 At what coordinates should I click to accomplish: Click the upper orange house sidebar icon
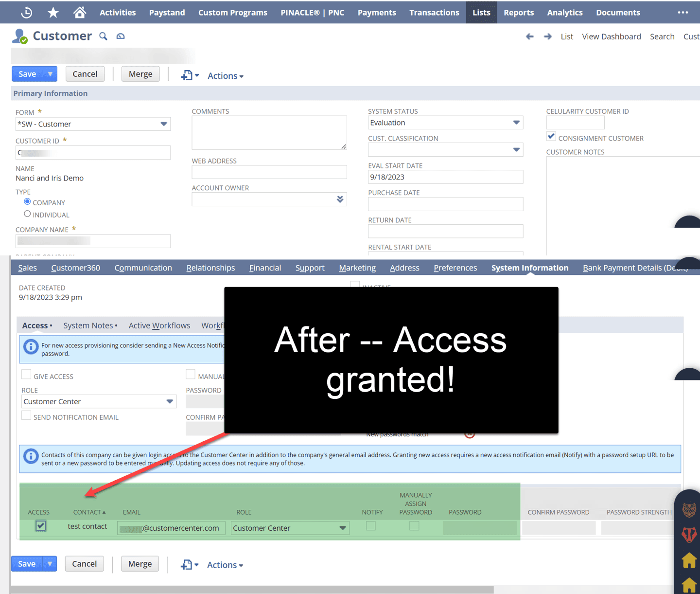coord(689,560)
